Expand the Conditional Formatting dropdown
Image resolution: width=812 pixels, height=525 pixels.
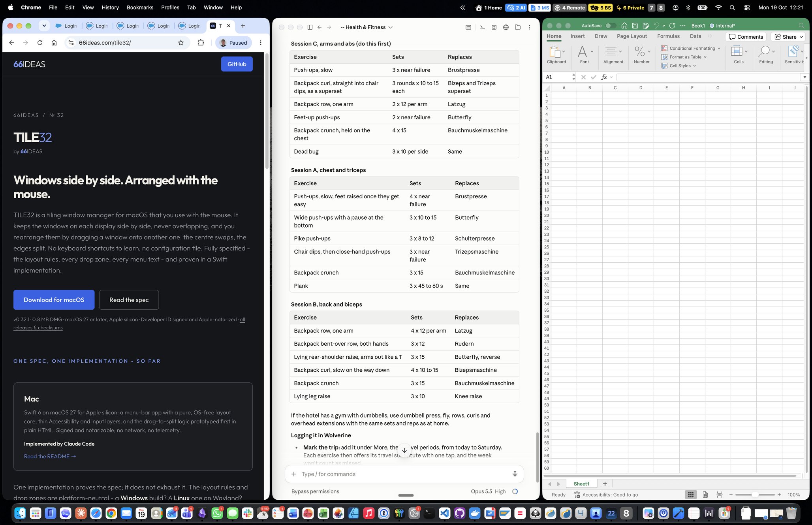point(719,48)
